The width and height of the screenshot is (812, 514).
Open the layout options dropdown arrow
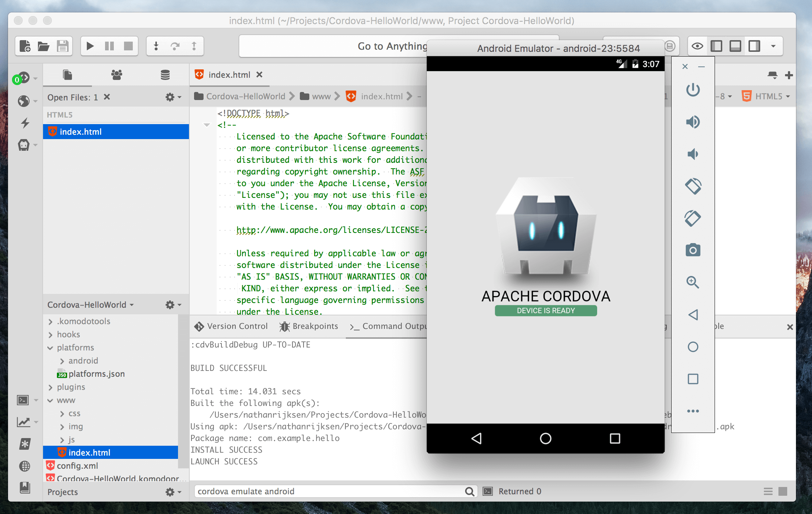pyautogui.click(x=773, y=46)
